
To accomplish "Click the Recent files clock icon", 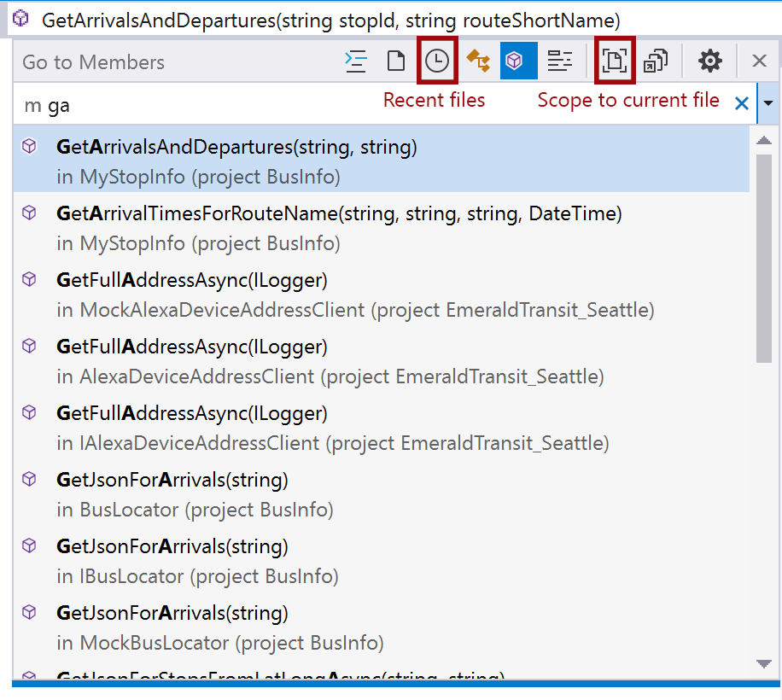I will 437,61.
